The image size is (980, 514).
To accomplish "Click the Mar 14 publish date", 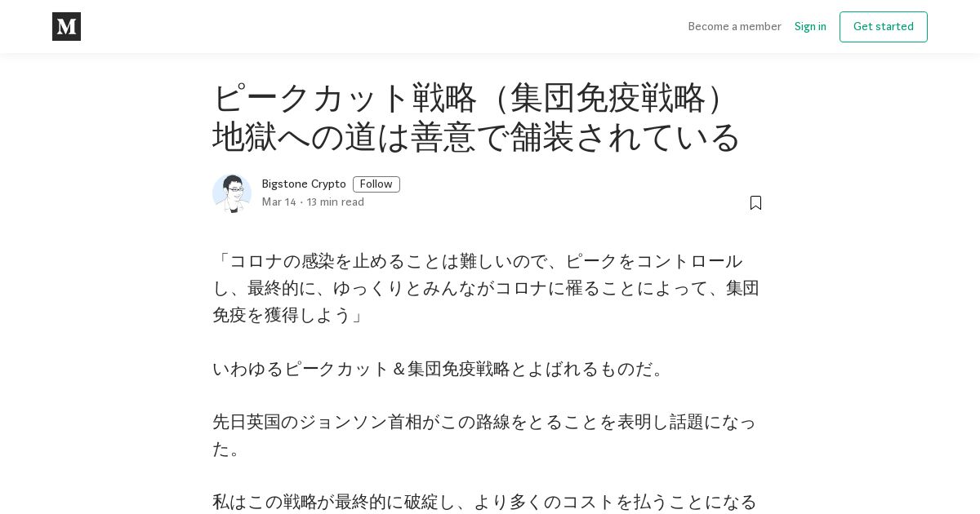I will point(279,202).
